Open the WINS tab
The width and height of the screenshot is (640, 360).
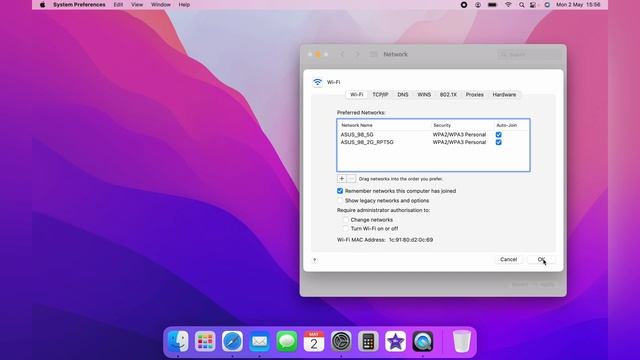(x=424, y=95)
